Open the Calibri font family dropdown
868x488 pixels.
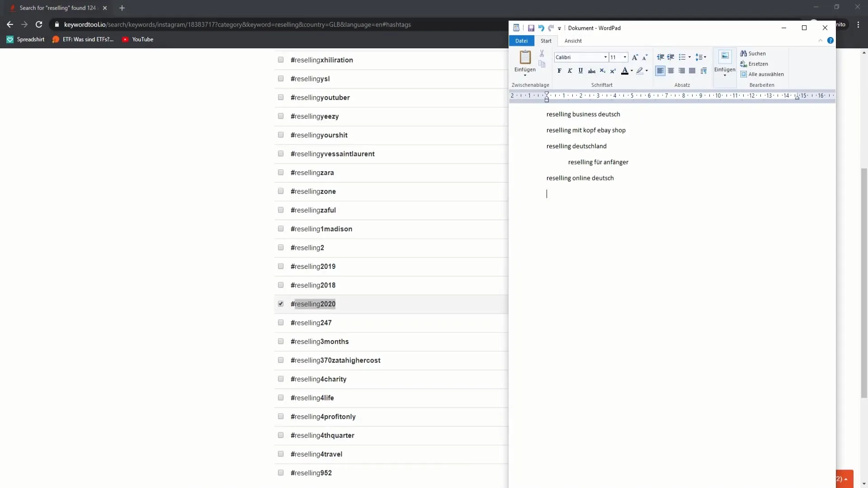pyautogui.click(x=605, y=57)
